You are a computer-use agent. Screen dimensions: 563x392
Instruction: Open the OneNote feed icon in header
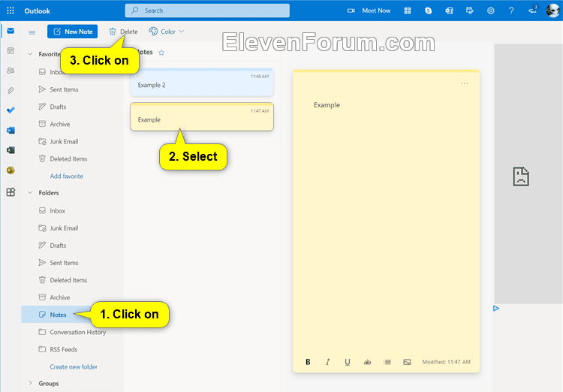point(449,11)
